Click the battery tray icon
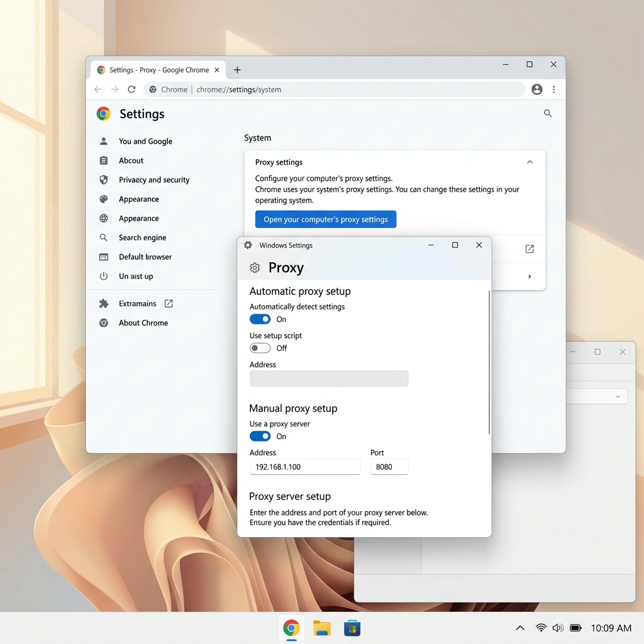The height and width of the screenshot is (644, 644). [576, 628]
